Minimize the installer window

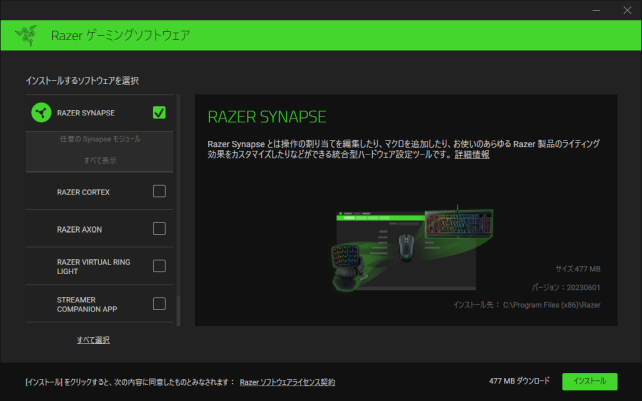click(596, 10)
